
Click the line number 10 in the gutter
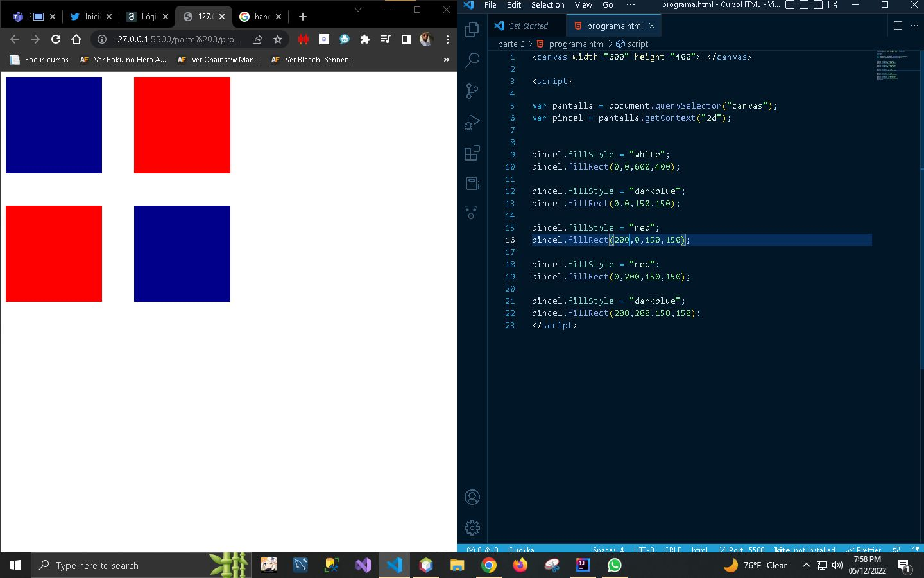coord(510,166)
